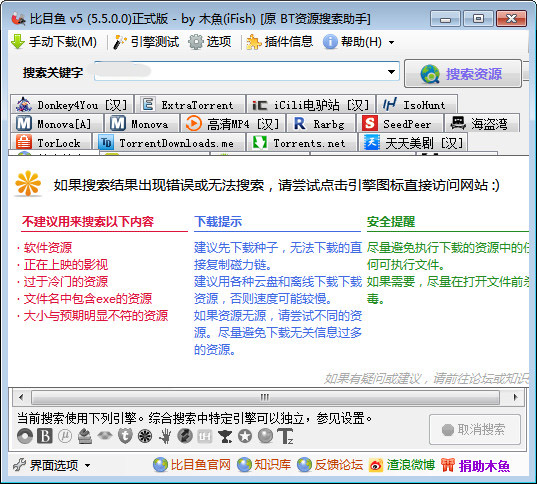This screenshot has height=484, width=537.
Task: Click the 下载提示 heading
Action: [x=218, y=222]
